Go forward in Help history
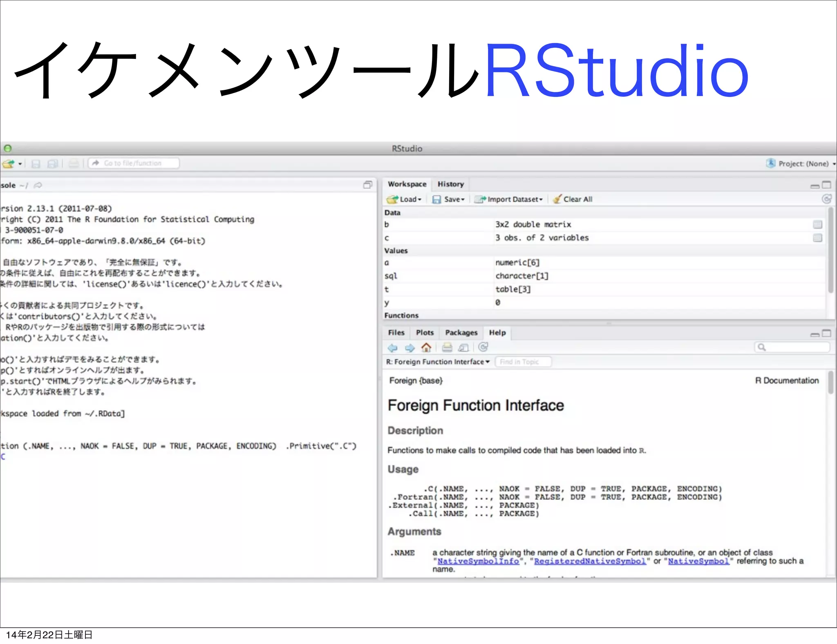 click(x=410, y=348)
